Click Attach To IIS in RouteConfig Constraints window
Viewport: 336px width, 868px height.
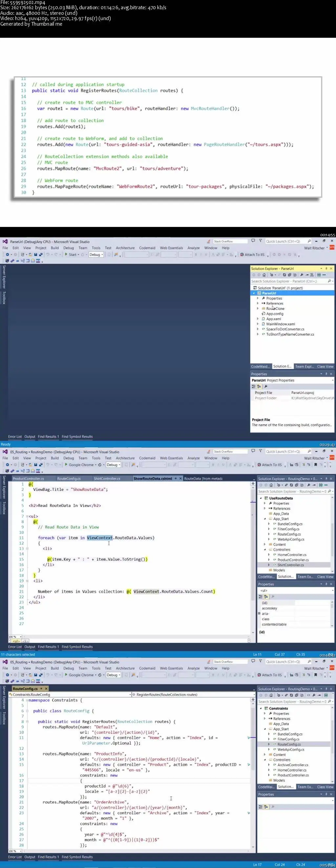[x=269, y=675]
